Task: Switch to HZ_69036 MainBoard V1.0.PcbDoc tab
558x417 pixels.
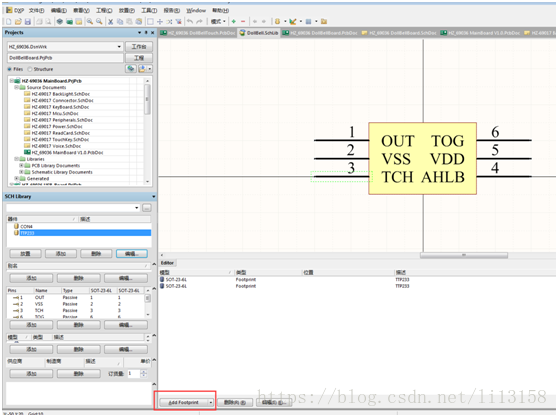Action: click(x=480, y=33)
